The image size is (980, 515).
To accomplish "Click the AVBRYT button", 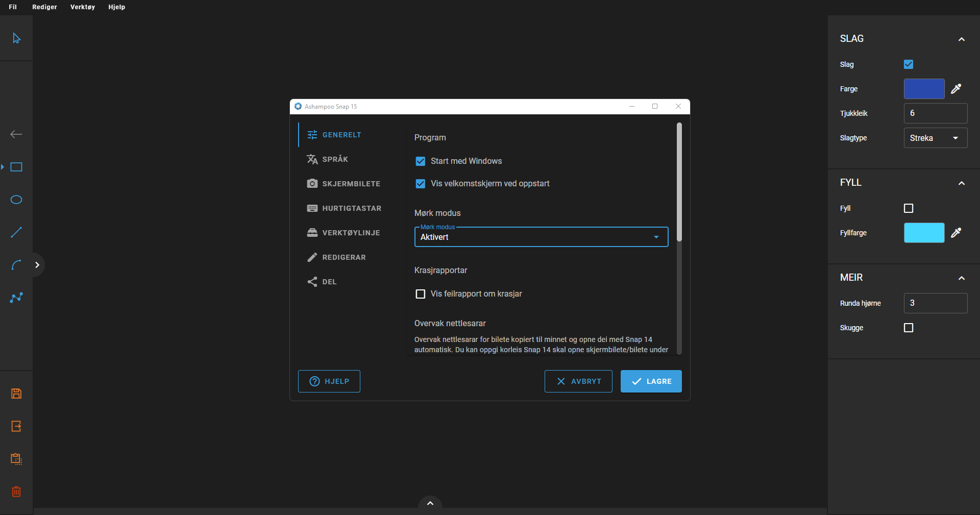I will (578, 381).
